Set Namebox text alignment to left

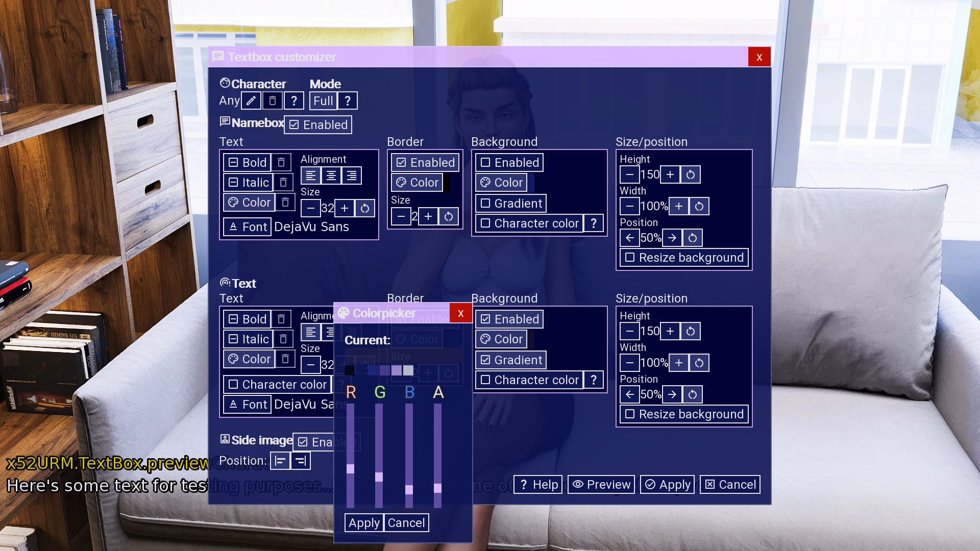click(311, 176)
